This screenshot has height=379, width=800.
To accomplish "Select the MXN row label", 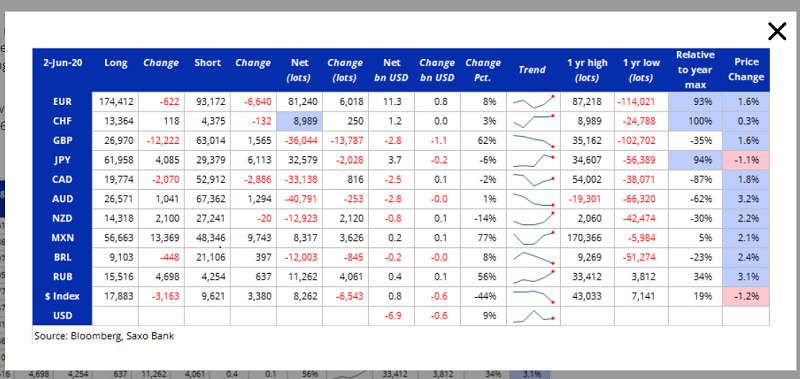I will (62, 238).
